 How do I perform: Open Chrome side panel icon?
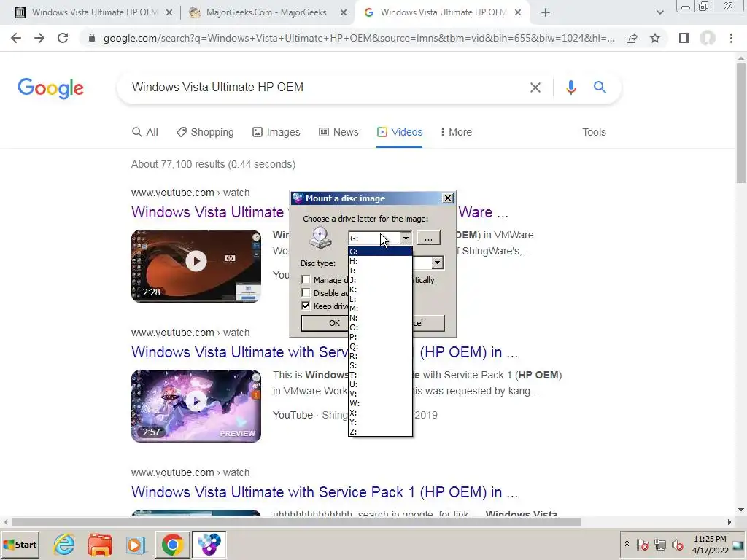coord(684,38)
